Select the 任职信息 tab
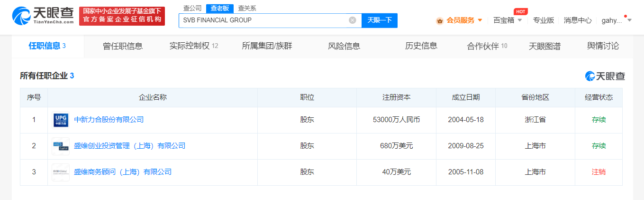 (x=47, y=46)
